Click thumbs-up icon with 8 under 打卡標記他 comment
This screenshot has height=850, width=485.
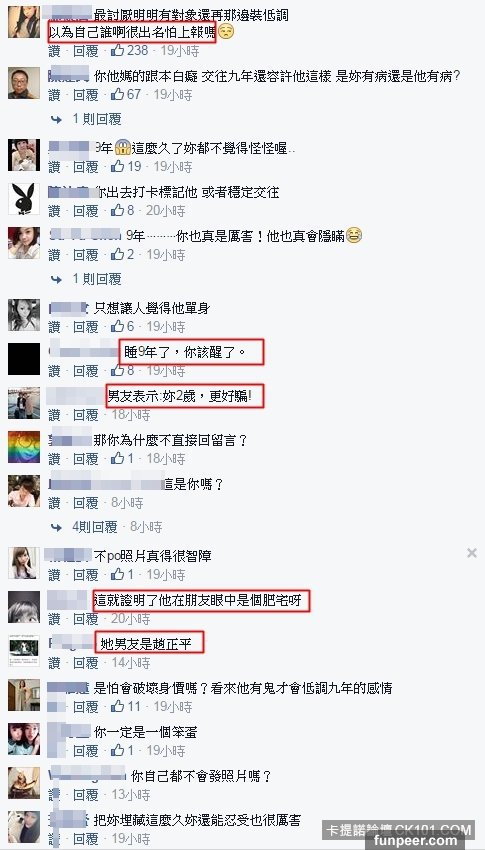tap(118, 210)
